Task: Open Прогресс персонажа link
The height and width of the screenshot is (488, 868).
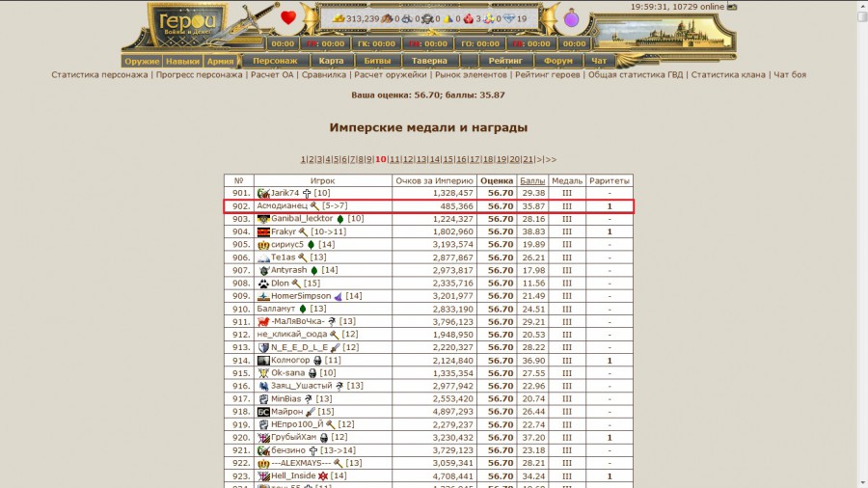Action: pyautogui.click(x=200, y=74)
